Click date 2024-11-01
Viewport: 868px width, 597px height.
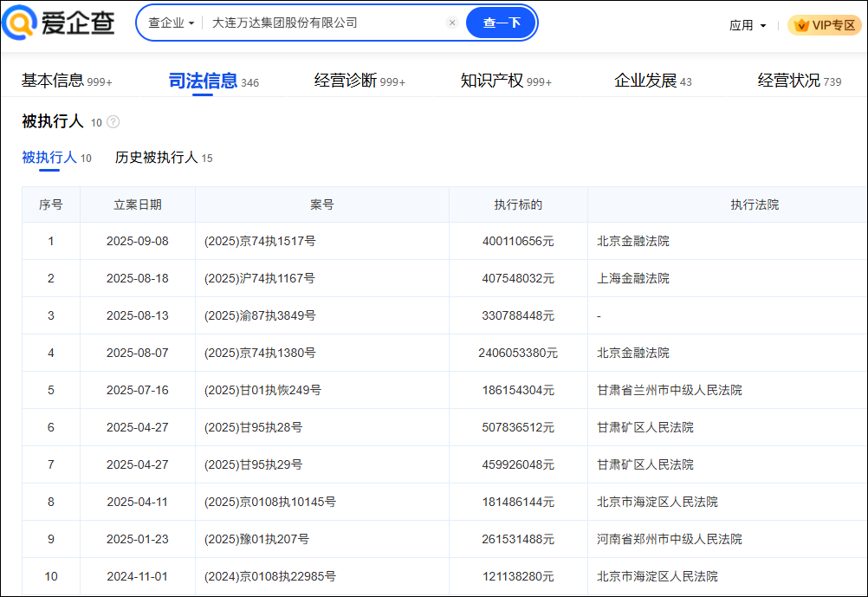click(x=137, y=576)
